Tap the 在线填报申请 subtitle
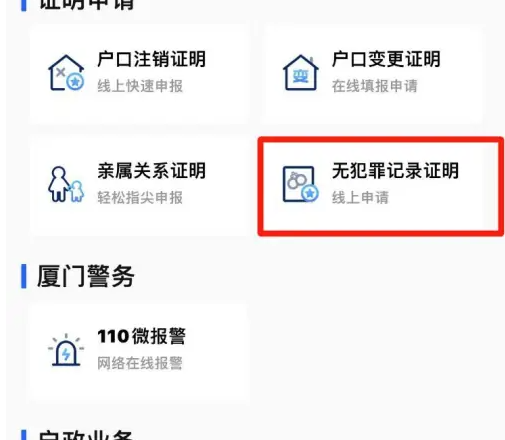 click(x=375, y=86)
